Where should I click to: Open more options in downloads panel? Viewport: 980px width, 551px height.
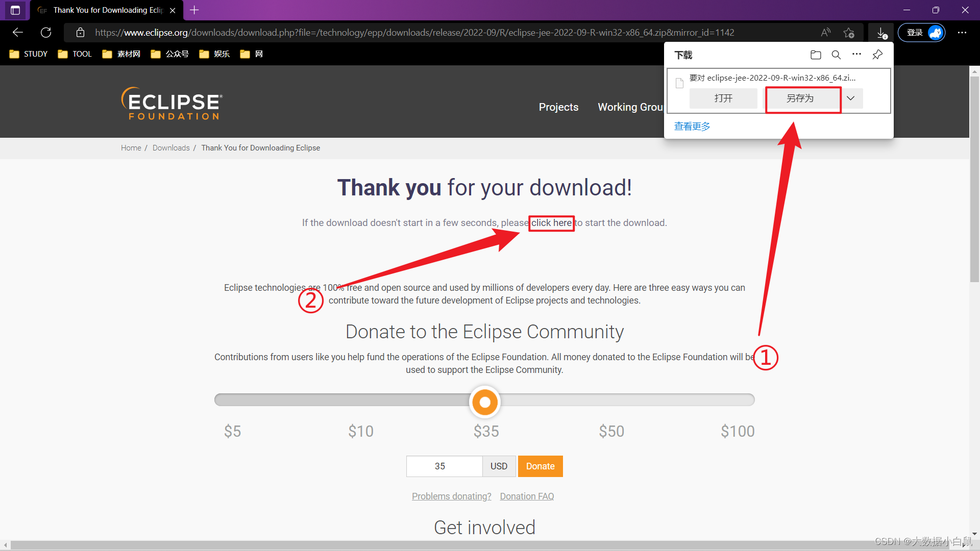[856, 54]
